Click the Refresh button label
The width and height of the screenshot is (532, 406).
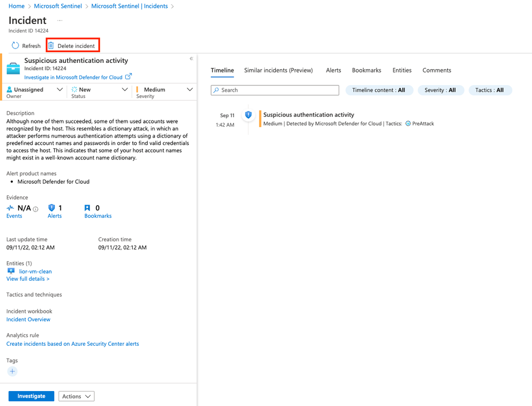[x=31, y=46]
